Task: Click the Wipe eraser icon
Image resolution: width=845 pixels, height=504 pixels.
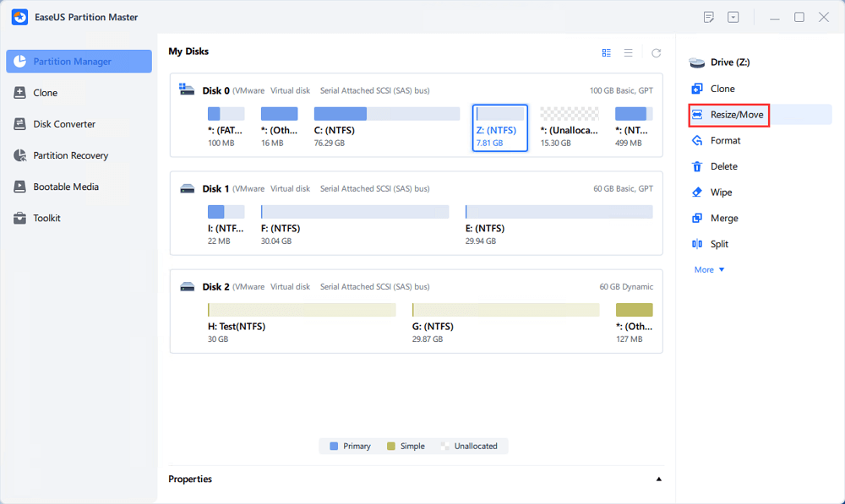Action: [x=697, y=192]
